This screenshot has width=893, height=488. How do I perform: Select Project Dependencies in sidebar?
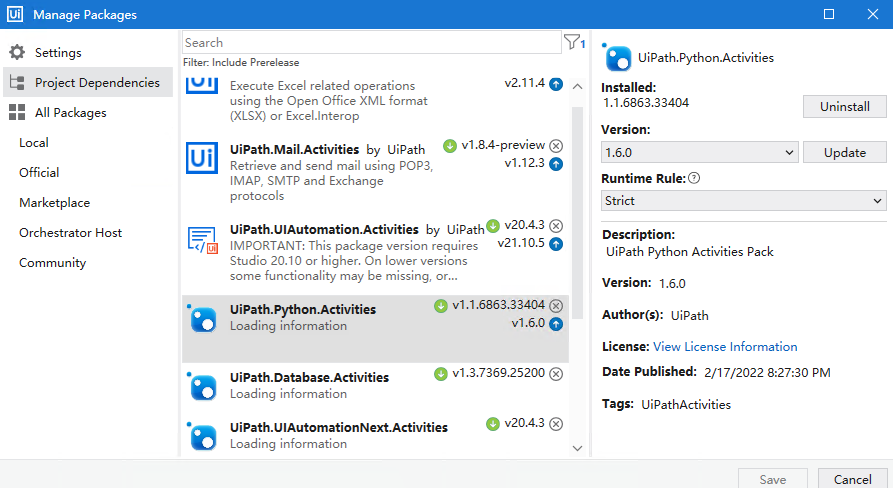(88, 83)
